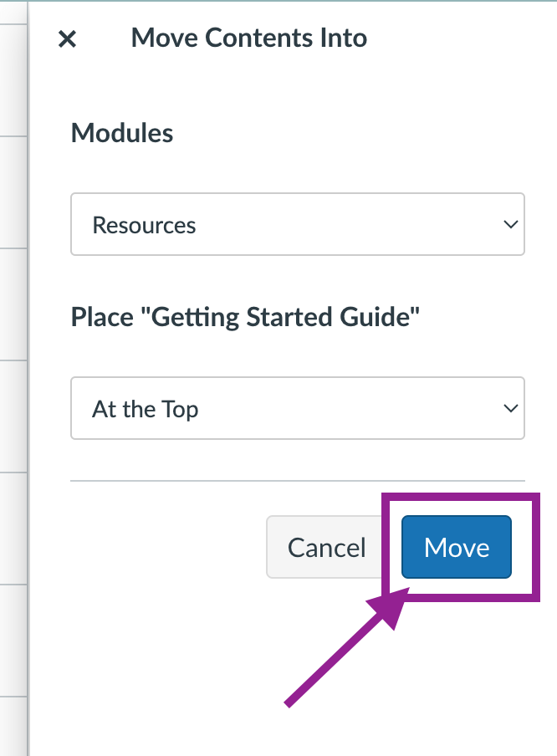Screen dimensions: 557x756
Task: Click empty tray area below the buttons
Action: (434, 685)
